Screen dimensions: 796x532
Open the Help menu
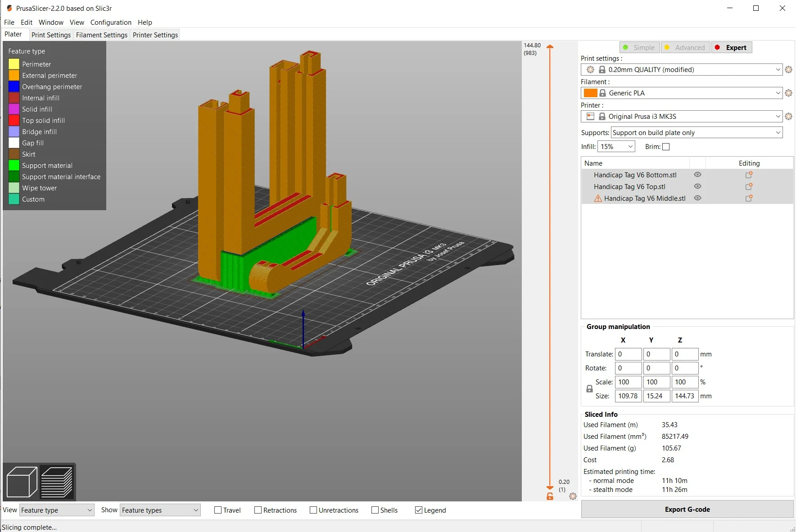point(145,23)
